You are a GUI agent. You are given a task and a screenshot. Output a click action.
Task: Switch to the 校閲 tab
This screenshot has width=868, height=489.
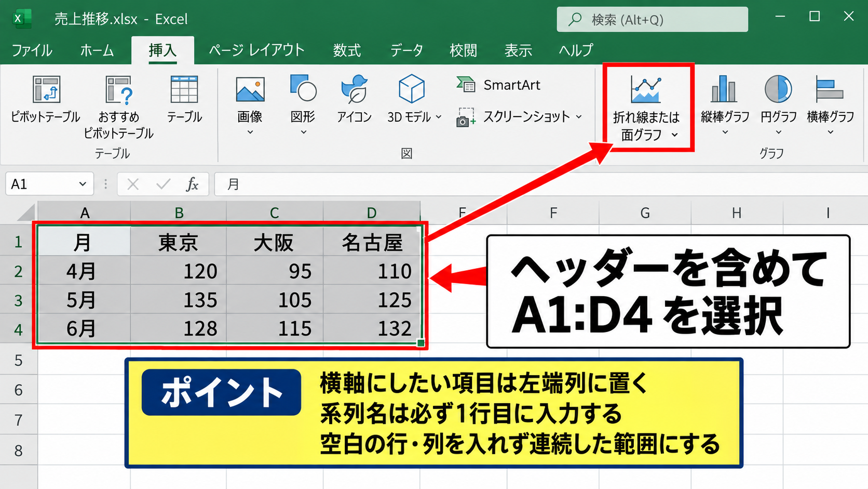[463, 50]
